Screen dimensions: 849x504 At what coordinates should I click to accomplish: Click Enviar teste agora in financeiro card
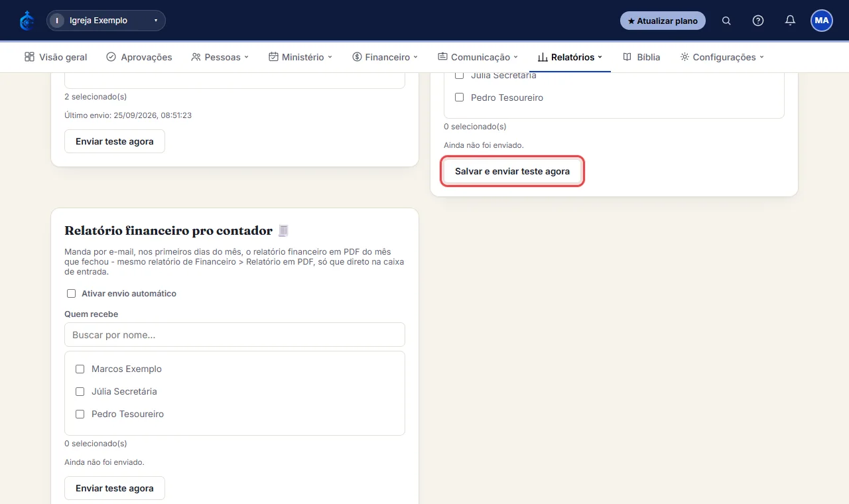tap(115, 488)
